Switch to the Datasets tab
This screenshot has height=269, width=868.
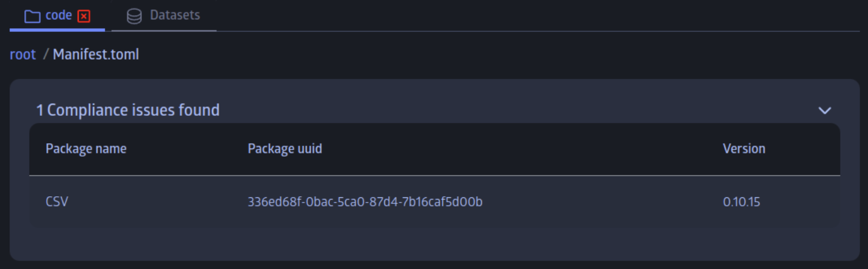[x=175, y=15]
